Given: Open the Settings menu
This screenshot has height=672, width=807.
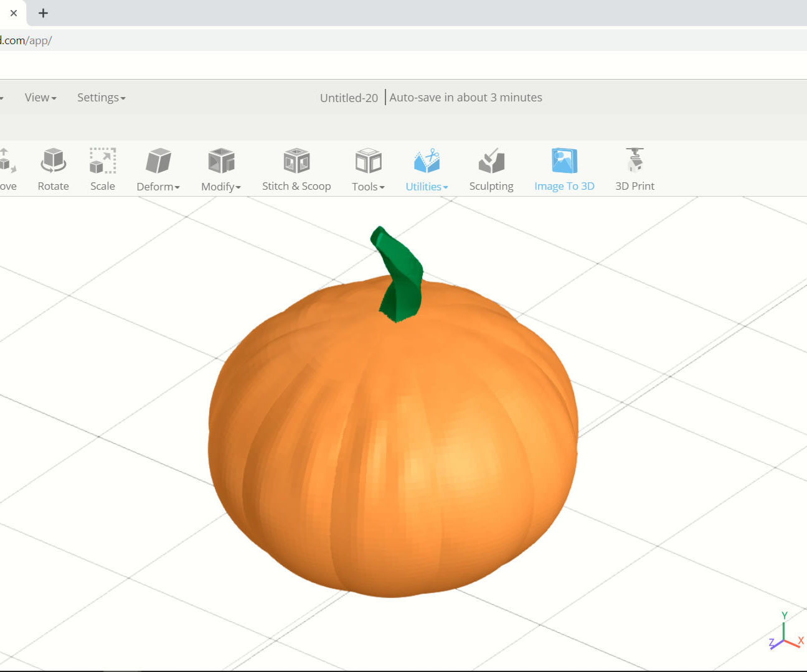Looking at the screenshot, I should point(101,97).
